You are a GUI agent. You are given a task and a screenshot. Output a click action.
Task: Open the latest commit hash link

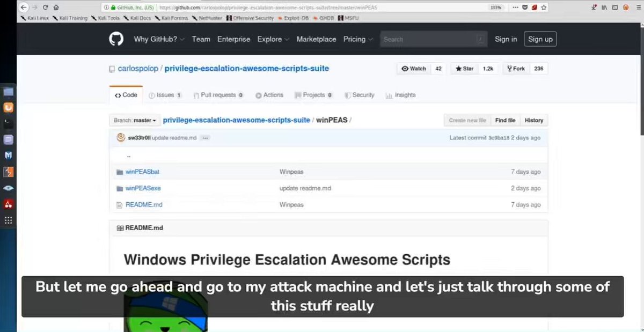(499, 138)
